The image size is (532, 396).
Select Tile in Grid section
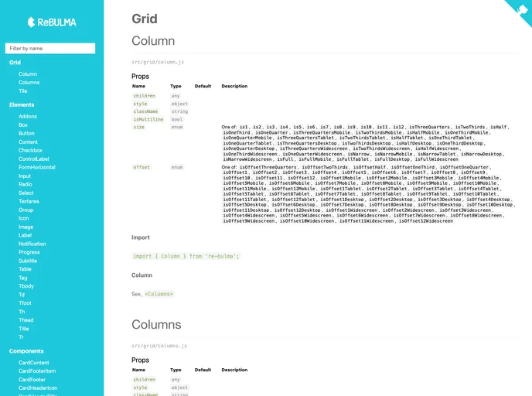point(23,90)
